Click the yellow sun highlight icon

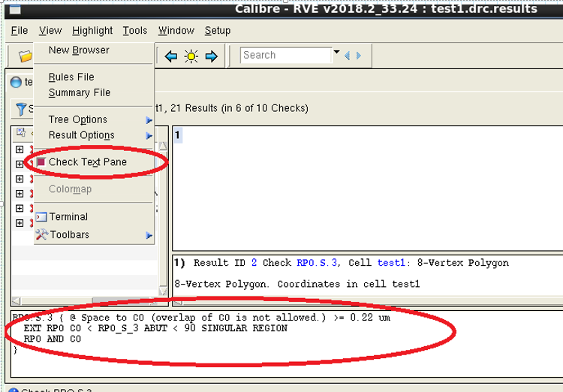(191, 56)
